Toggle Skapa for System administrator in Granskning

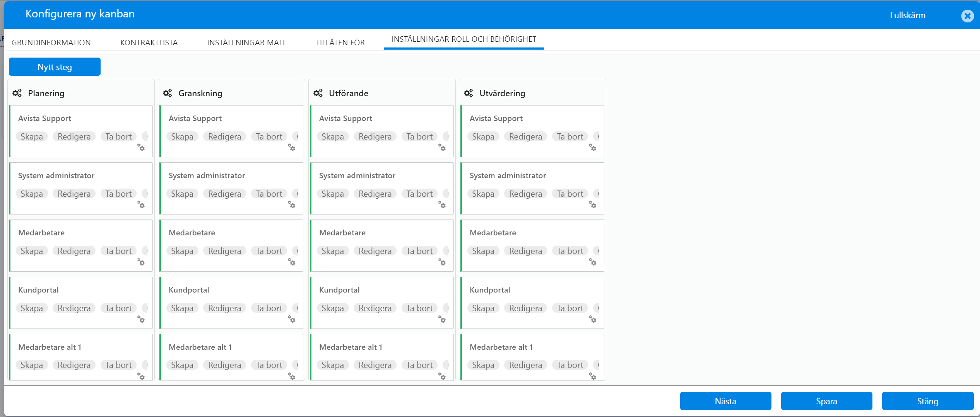click(182, 194)
